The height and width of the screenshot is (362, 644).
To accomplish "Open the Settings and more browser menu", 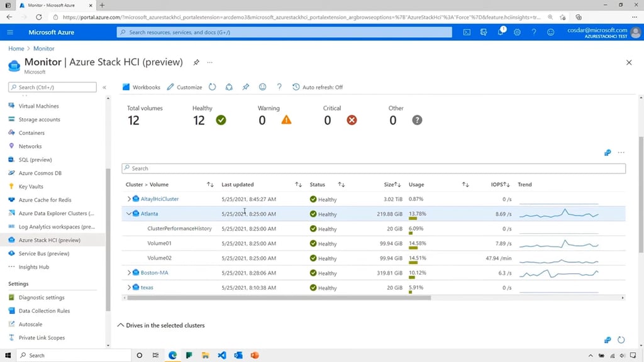I will coord(633,16).
